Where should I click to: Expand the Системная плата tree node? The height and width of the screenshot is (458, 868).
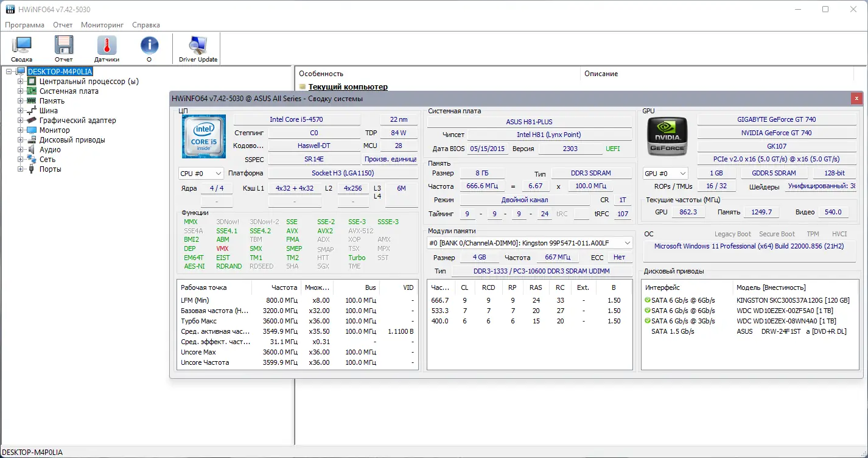tap(20, 91)
